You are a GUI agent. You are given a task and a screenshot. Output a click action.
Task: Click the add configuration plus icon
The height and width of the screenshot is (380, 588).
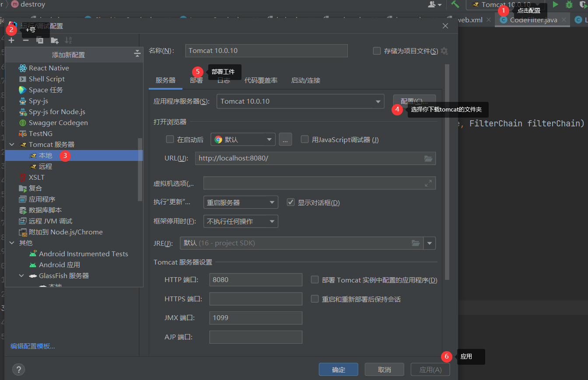11,40
